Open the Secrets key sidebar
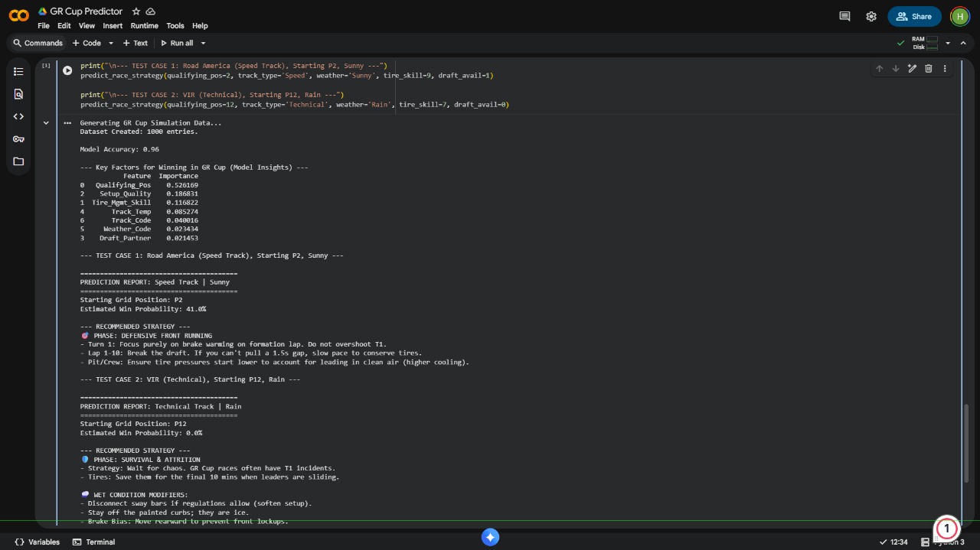980x550 pixels. (x=18, y=138)
